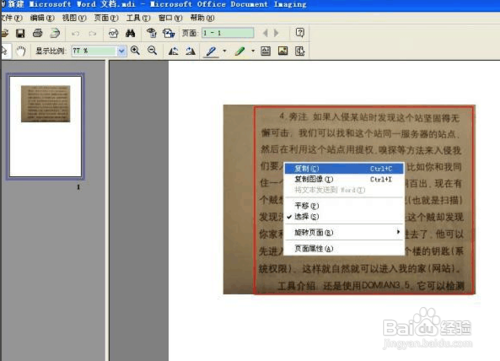Open the Highlighter options arrow
Viewport: 500px width, 361px height.
tap(253, 51)
